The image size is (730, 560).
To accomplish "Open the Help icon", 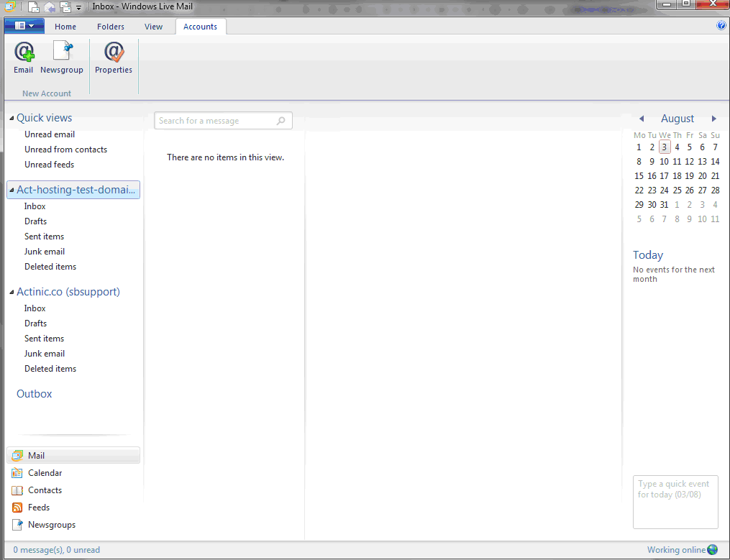I will point(721,25).
